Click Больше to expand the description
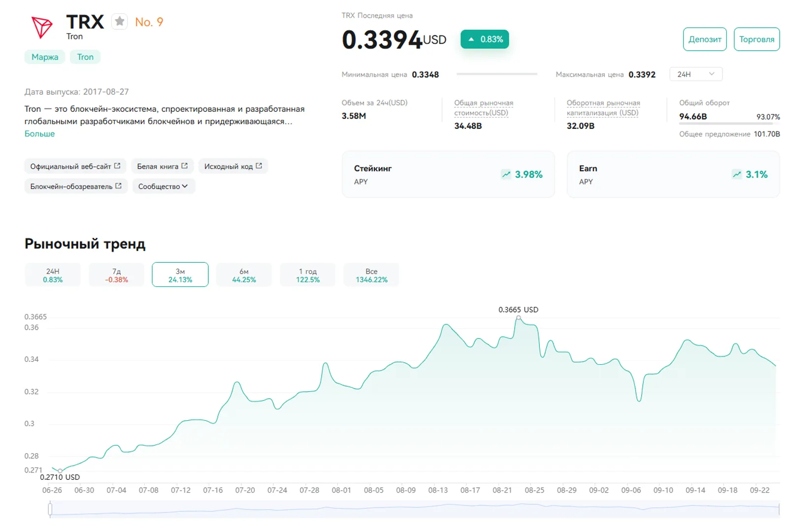Image resolution: width=788 pixels, height=532 pixels. [x=40, y=134]
